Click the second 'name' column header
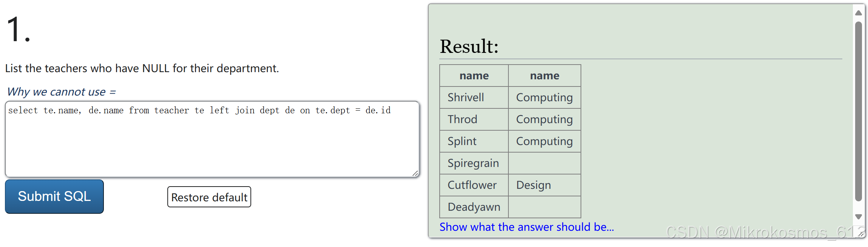Image resolution: width=868 pixels, height=247 pixels. click(x=544, y=76)
